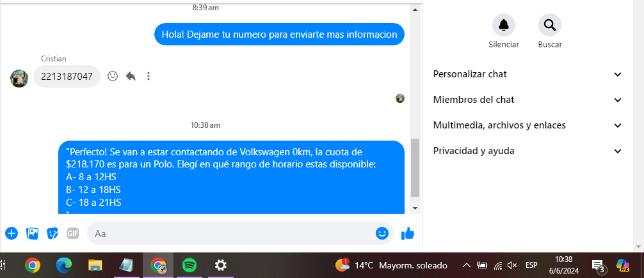
Task: Insert emoji using the smiley in message box
Action: tap(382, 233)
